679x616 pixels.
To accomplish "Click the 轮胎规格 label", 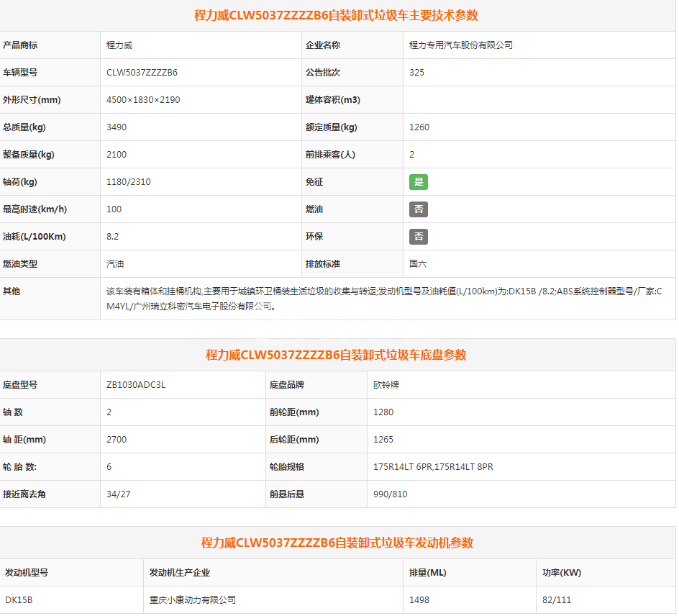I will tap(287, 466).
